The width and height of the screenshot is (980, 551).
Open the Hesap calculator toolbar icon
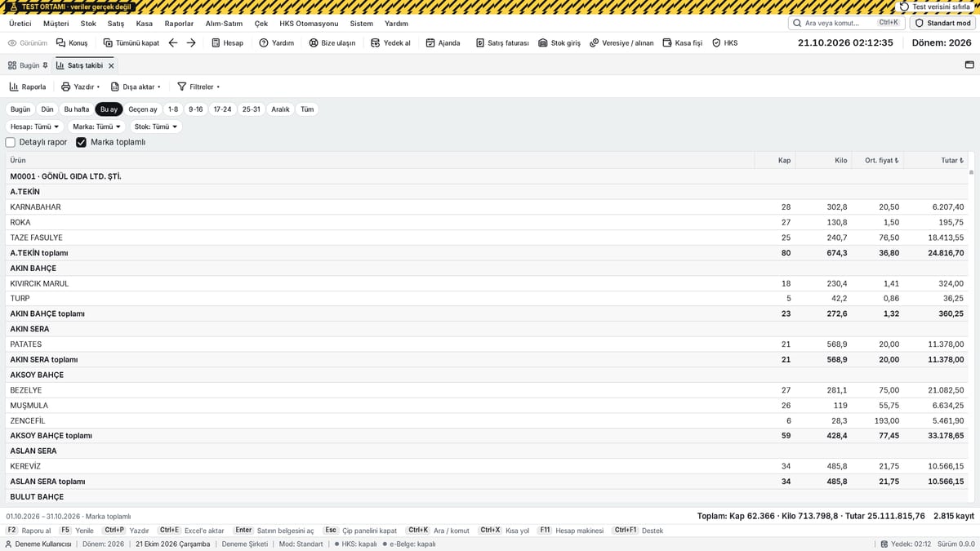pyautogui.click(x=226, y=42)
